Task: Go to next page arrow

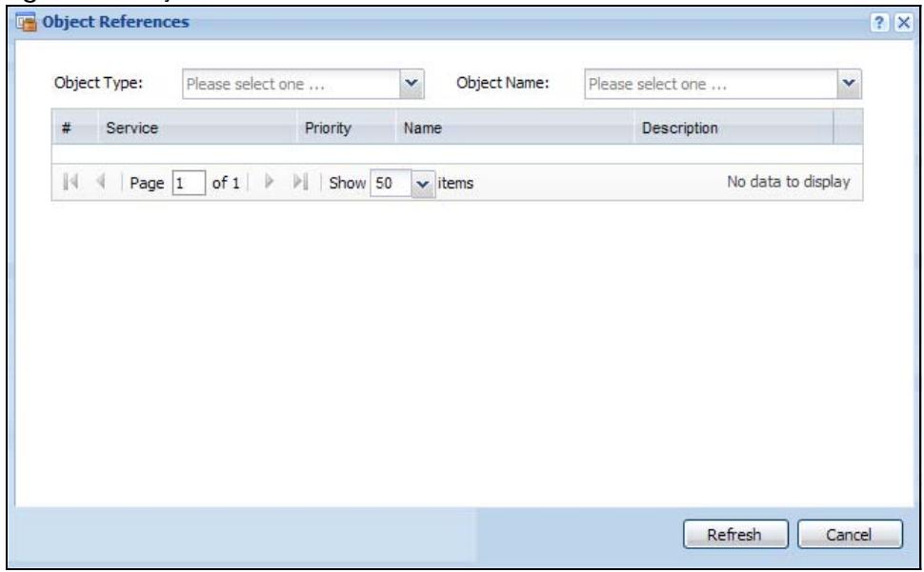Action: pos(270,183)
